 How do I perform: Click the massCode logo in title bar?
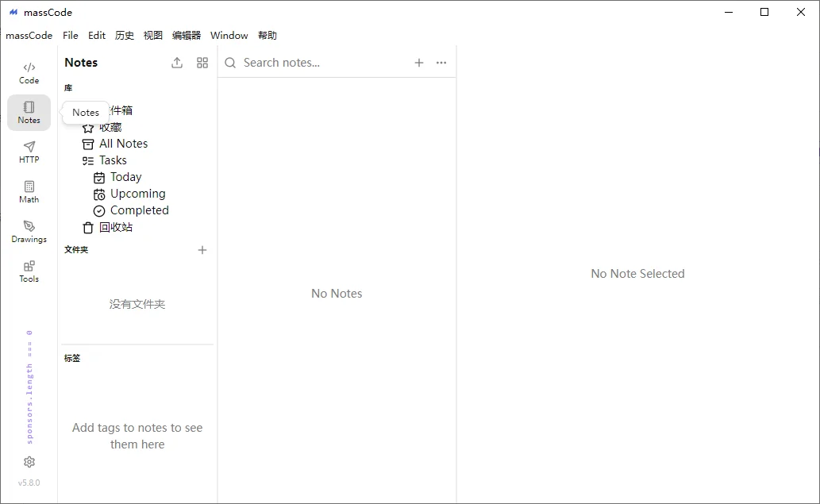click(x=13, y=12)
